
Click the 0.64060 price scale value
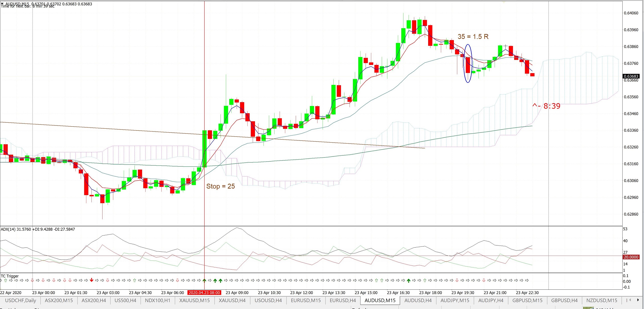pos(631,13)
